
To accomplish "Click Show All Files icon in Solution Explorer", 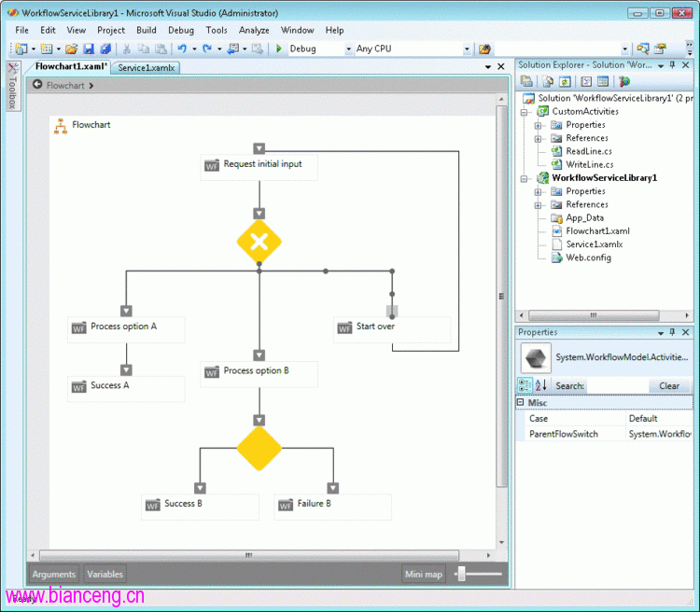I will click(548, 82).
